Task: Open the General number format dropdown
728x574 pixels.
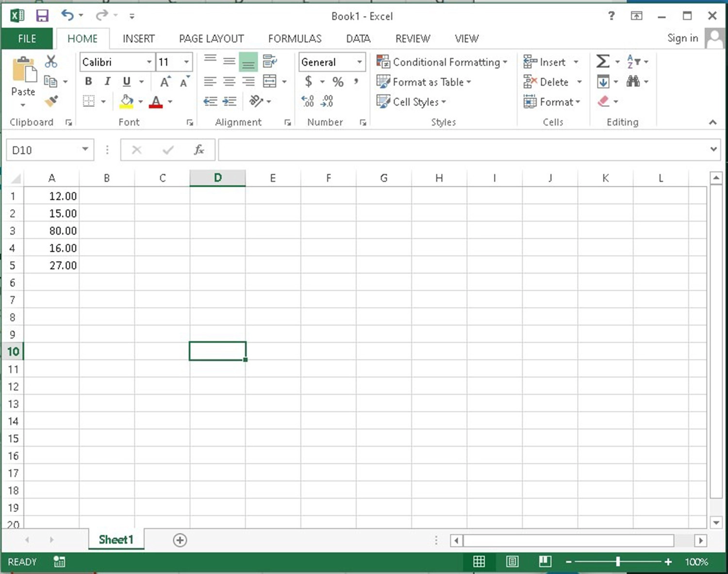Action: pos(359,62)
